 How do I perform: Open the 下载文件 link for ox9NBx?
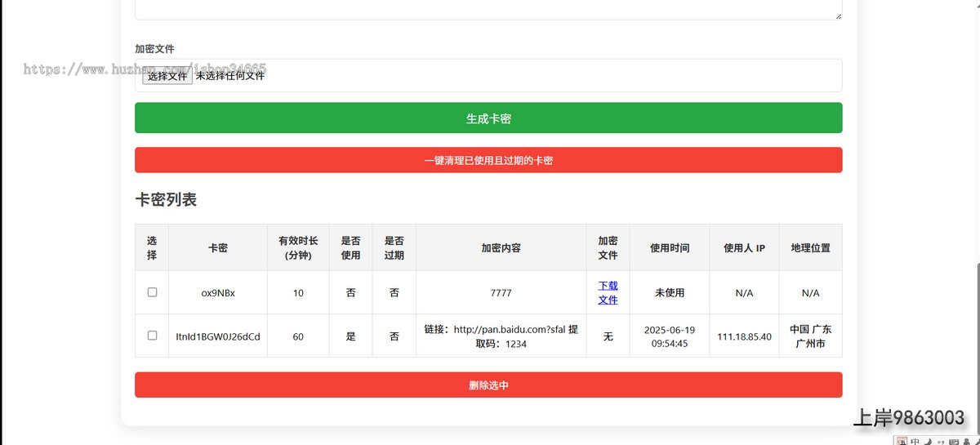(608, 292)
